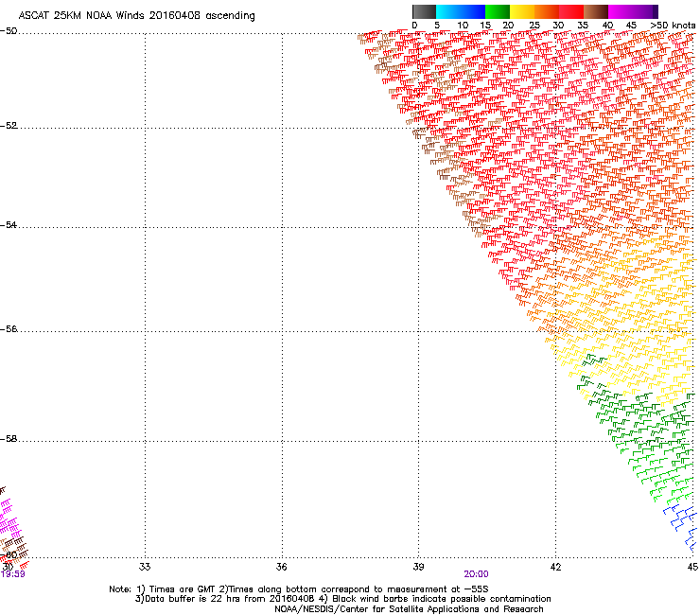Click the longitude label '33'

145,567
